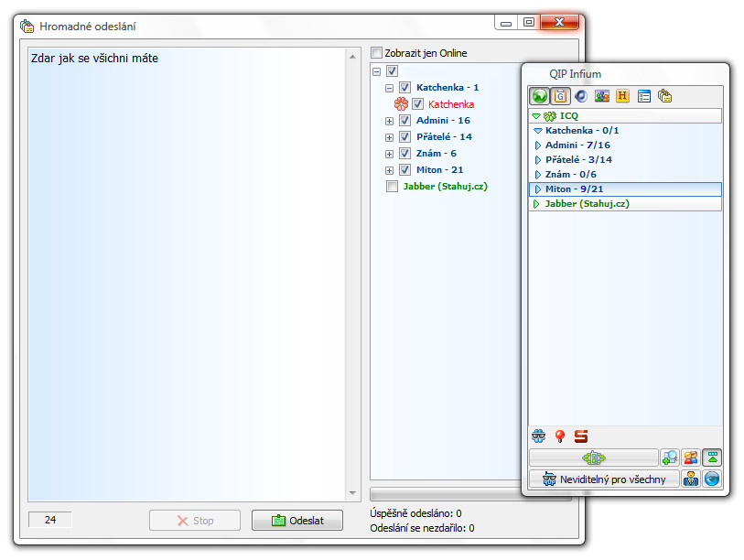Uncheck the 'Znám - 6' group checkbox
Screen dimensions: 744x560
pos(404,154)
